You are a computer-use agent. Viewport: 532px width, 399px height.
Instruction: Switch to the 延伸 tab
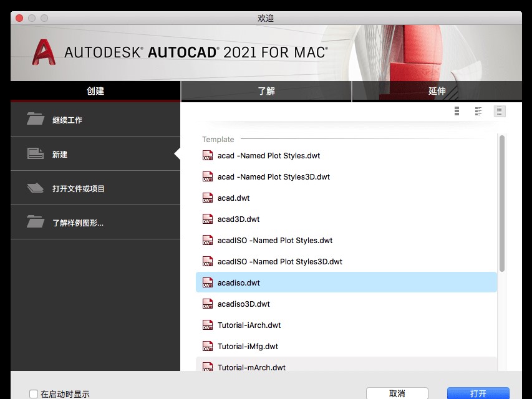[x=437, y=91]
